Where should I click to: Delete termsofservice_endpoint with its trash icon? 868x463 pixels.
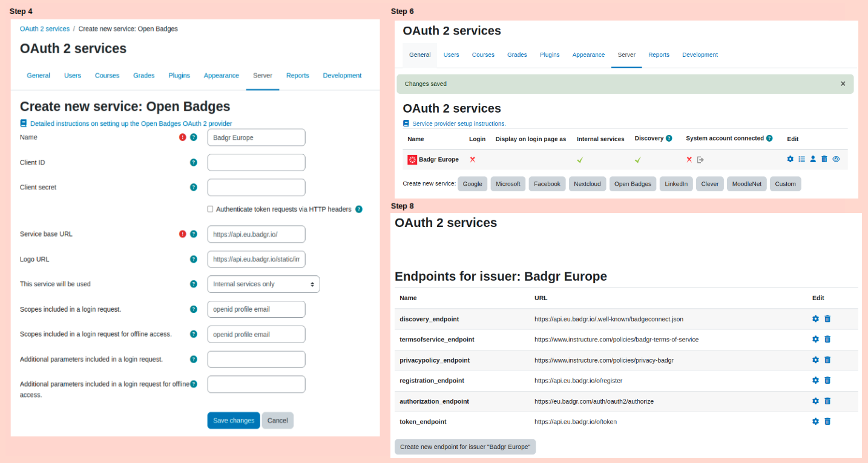click(x=827, y=339)
